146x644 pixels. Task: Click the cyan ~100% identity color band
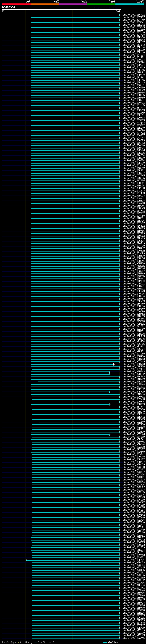[x=130, y=4]
